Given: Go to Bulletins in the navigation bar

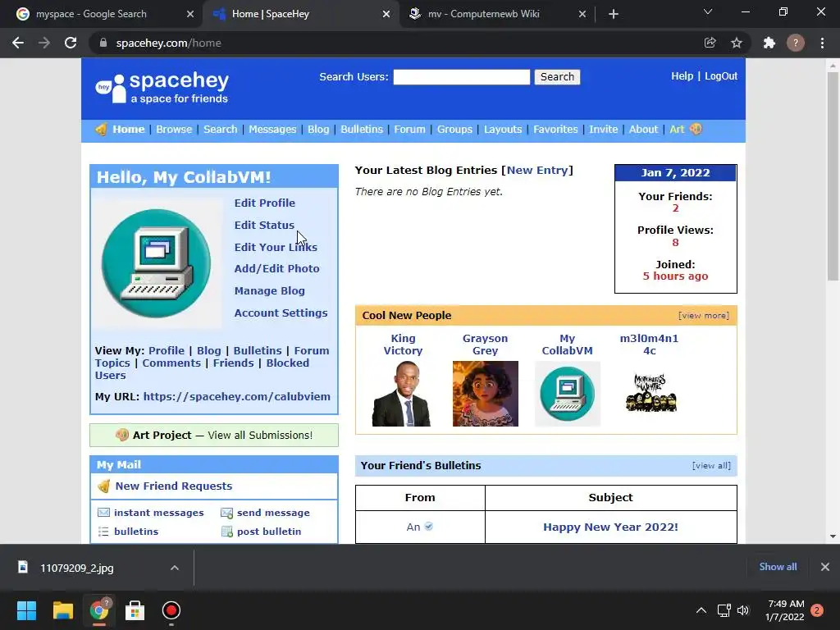Looking at the screenshot, I should (x=362, y=129).
